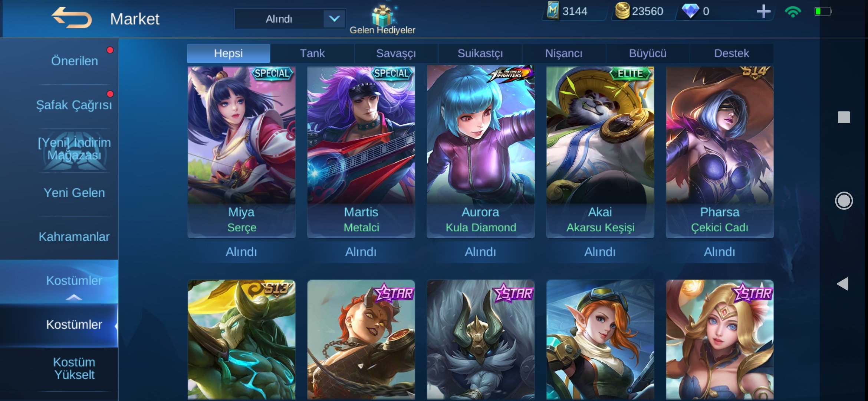Select the Tank hero class tab

(312, 53)
